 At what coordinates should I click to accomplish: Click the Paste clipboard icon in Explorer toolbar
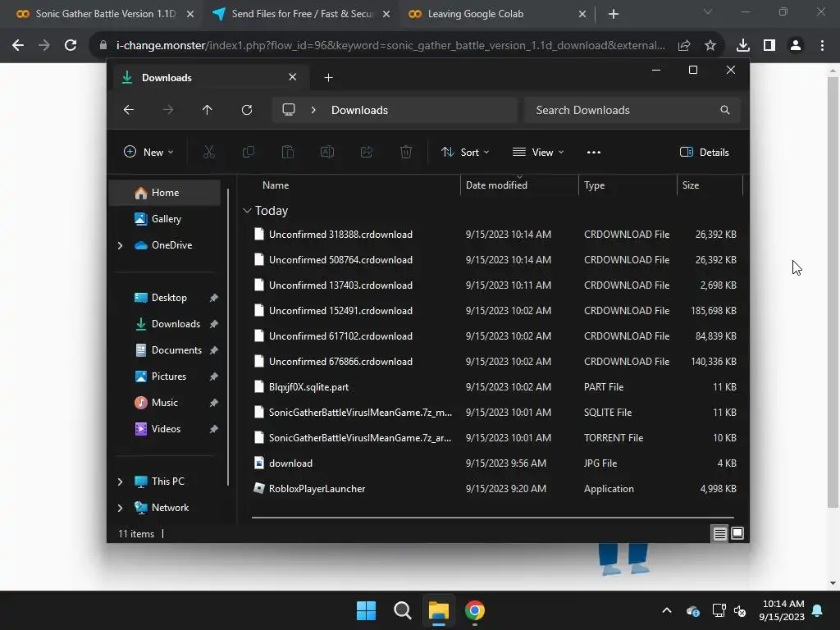pyautogui.click(x=288, y=152)
